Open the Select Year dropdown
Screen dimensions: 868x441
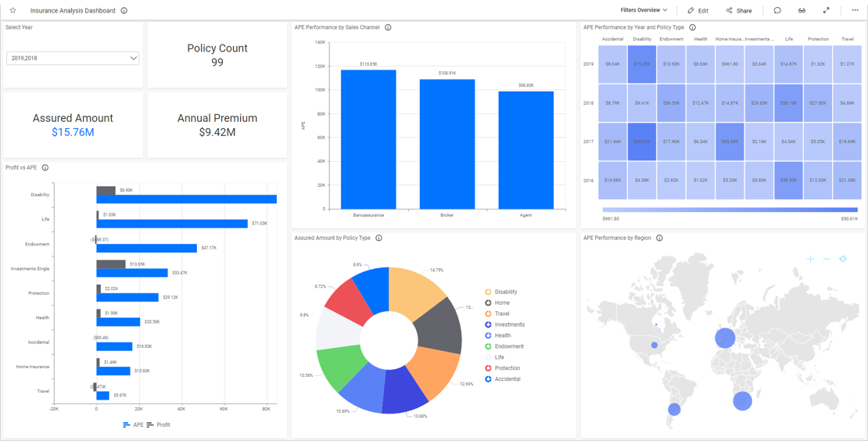[x=73, y=58]
